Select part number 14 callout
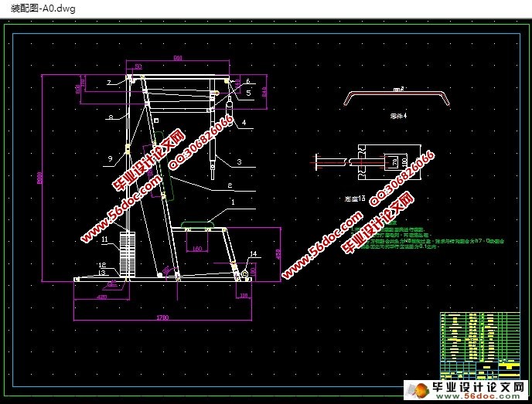This screenshot has width=532, height=404. pyautogui.click(x=253, y=254)
